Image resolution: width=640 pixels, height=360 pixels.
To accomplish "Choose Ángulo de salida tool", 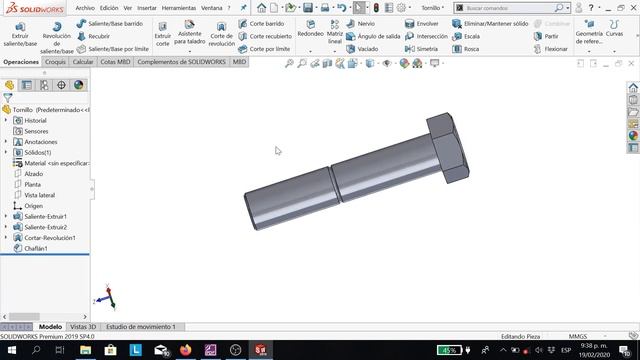I will (x=373, y=36).
